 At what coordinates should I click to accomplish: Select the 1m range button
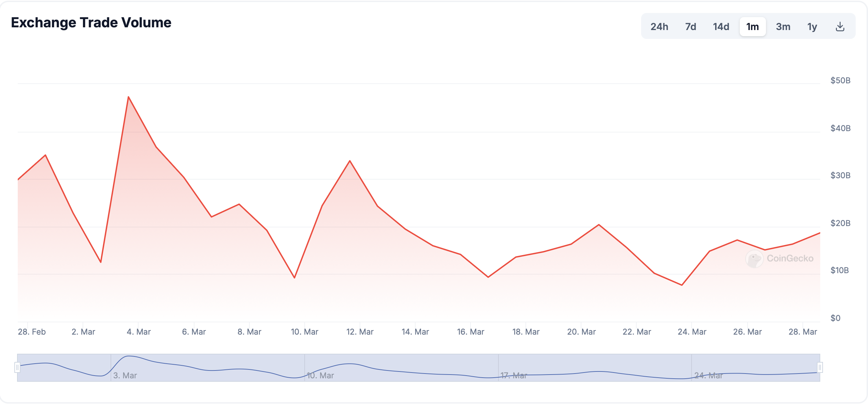pyautogui.click(x=752, y=27)
